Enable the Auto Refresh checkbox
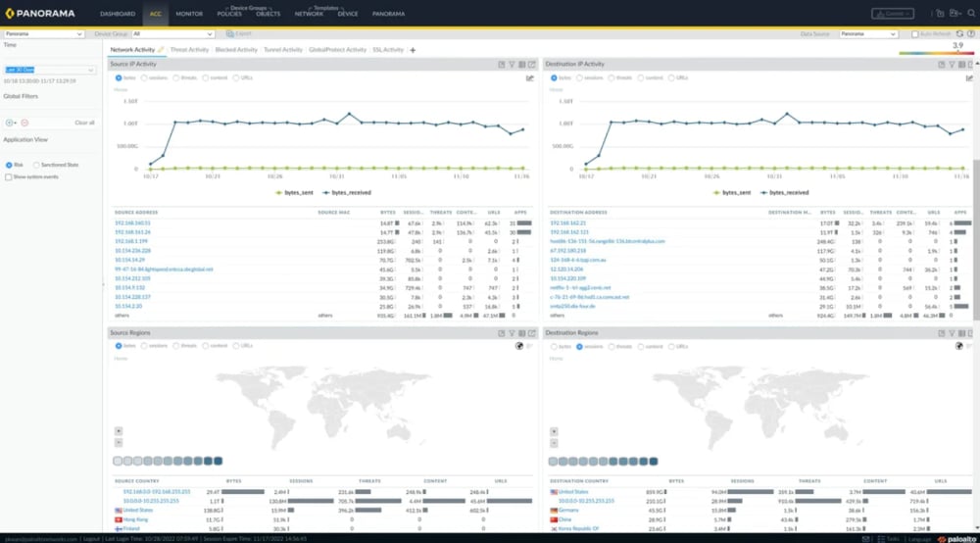The width and height of the screenshot is (980, 543). click(915, 33)
